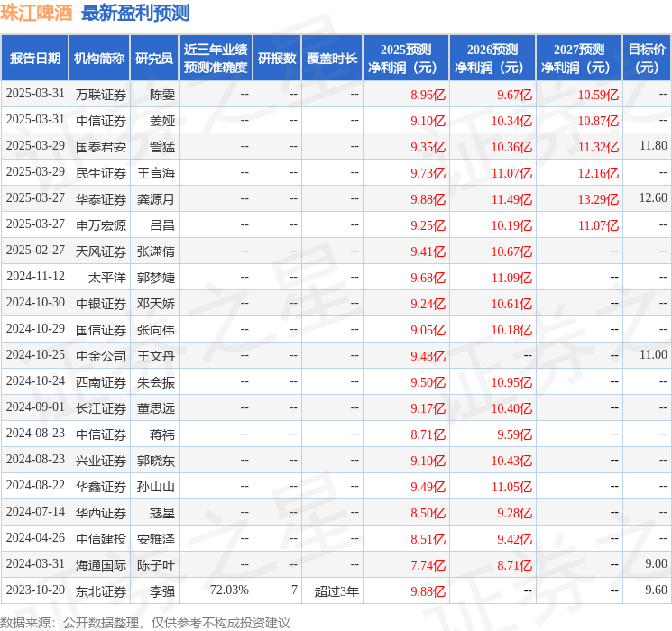Select the 国泰君安 institution cell

click(101, 146)
